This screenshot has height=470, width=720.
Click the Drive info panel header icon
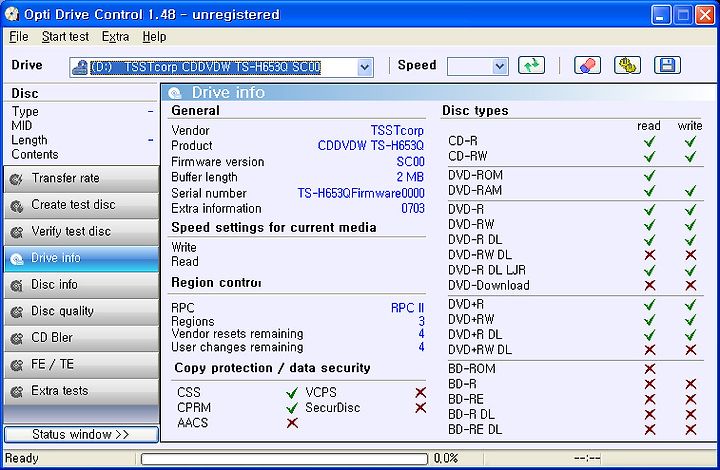(x=175, y=93)
